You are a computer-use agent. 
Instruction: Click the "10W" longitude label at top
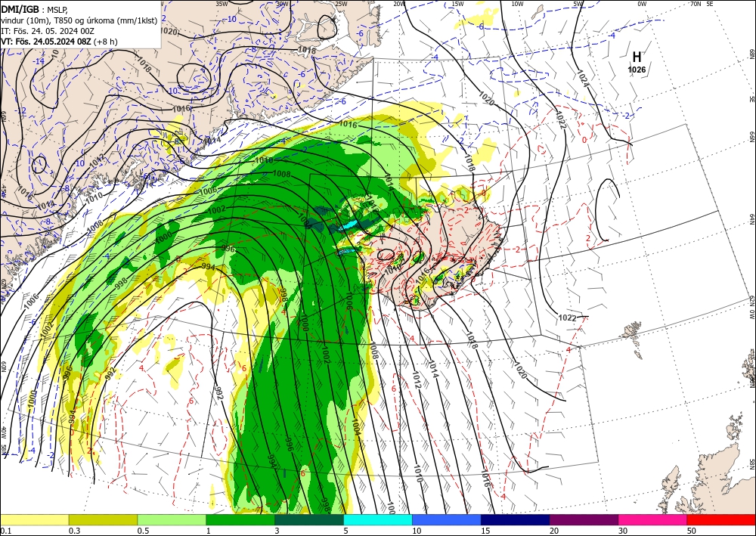(x=517, y=4)
